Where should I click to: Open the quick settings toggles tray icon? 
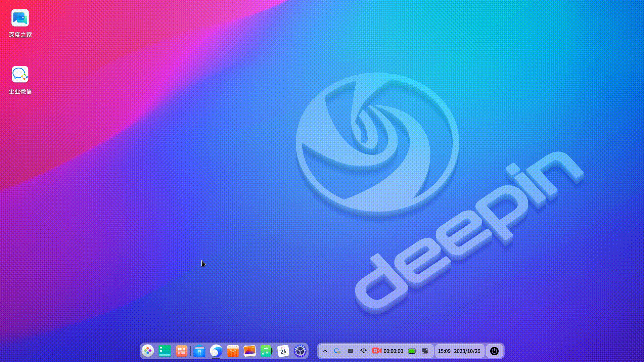tap(425, 351)
